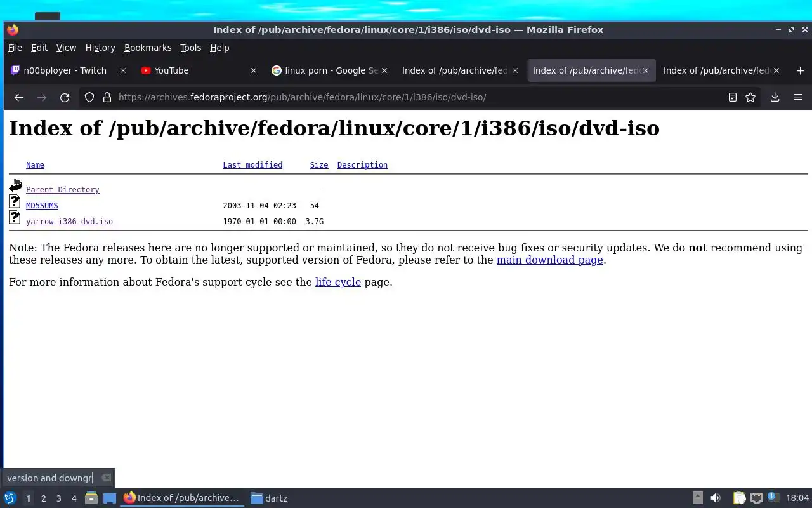This screenshot has height=508, width=812.
Task: Switch to the n00bployer Twitch tab
Action: (x=69, y=70)
